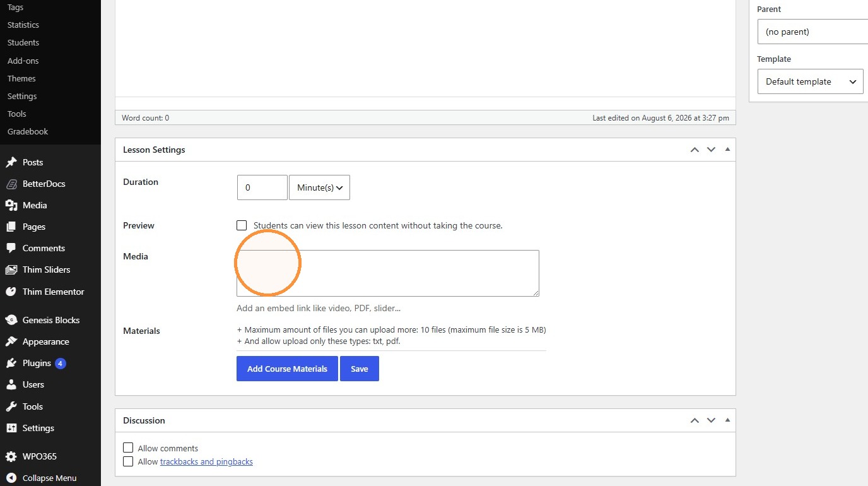This screenshot has width=868, height=486.
Task: Click the Comments speech bubble icon
Action: pos(11,248)
